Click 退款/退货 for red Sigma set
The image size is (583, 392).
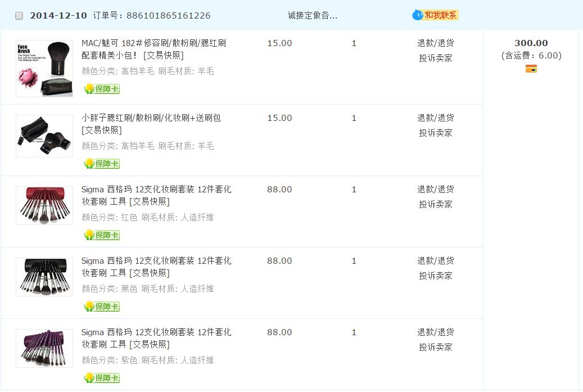coord(435,190)
